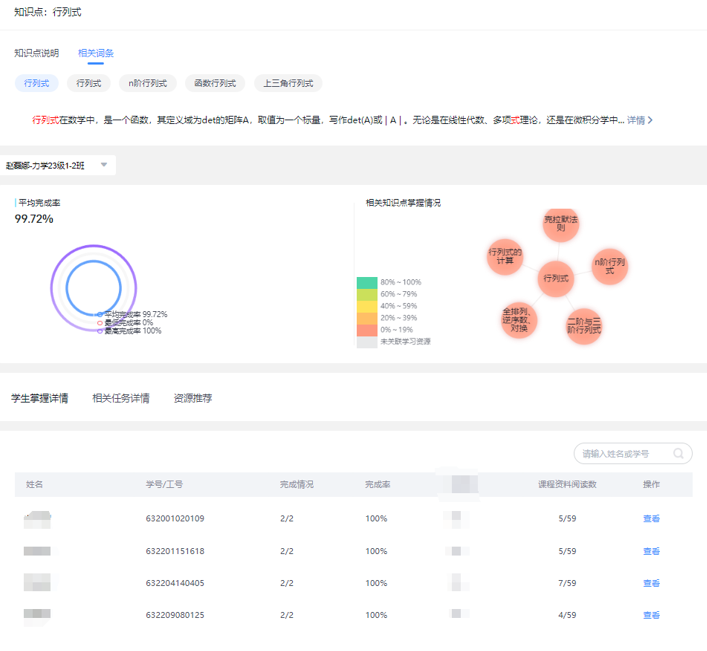This screenshot has height=651, width=707.
Task: Select the highlighted blue 行列式 tag
Action: point(37,83)
